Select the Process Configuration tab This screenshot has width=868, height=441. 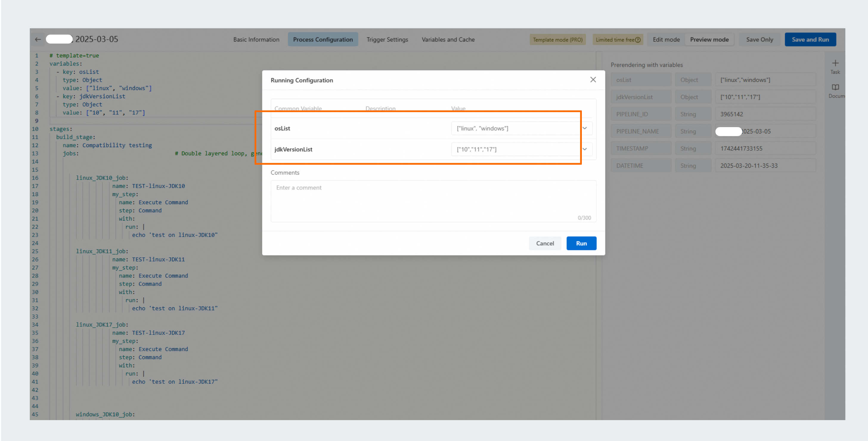[x=323, y=39]
